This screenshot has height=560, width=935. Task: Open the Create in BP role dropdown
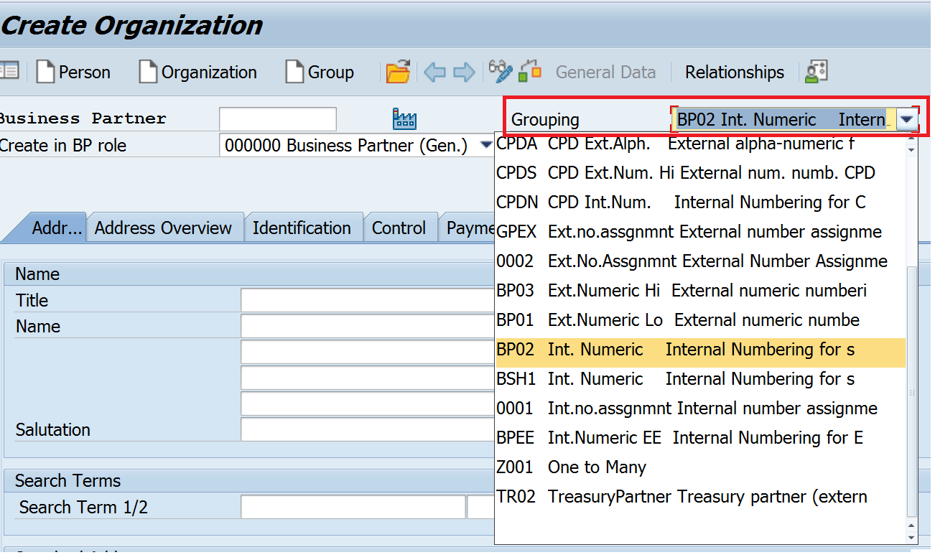(x=484, y=145)
